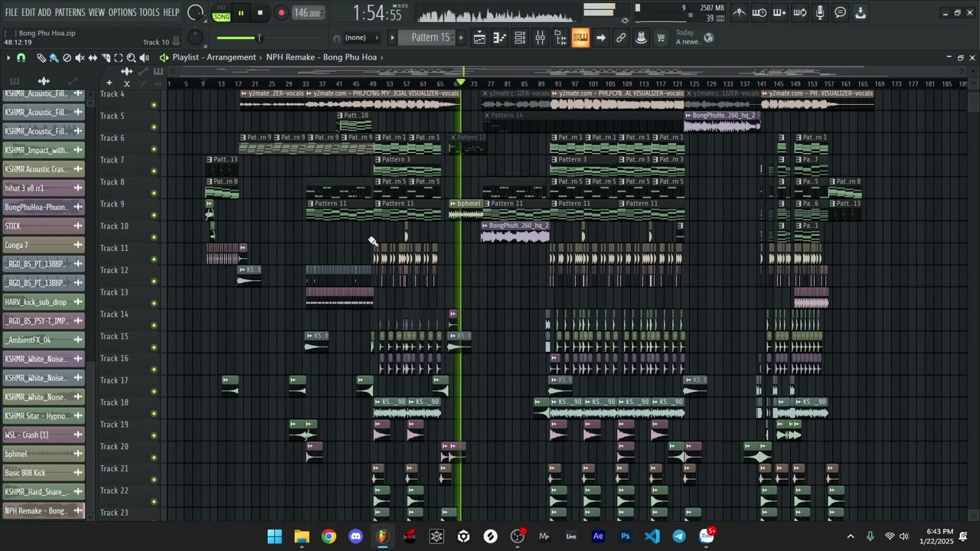Viewport: 980px width, 551px height.
Task: Click the main swing knob
Action: click(196, 37)
